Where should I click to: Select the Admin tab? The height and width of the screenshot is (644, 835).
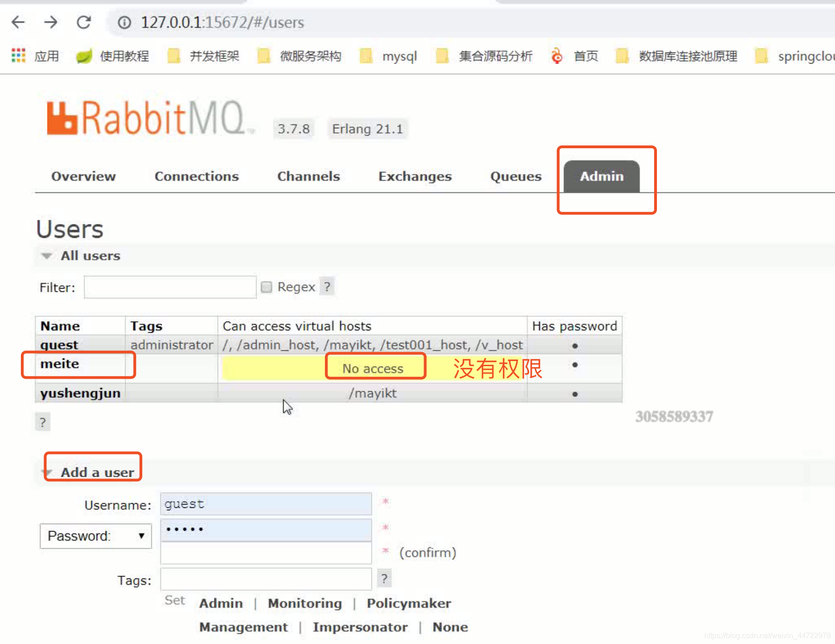pos(602,176)
